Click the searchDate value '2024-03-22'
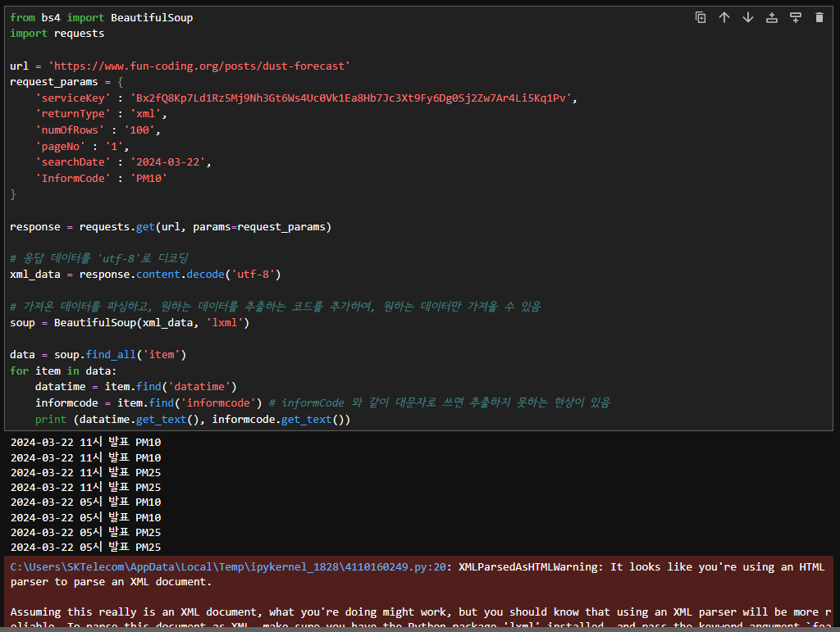This screenshot has height=632, width=840. (x=167, y=162)
